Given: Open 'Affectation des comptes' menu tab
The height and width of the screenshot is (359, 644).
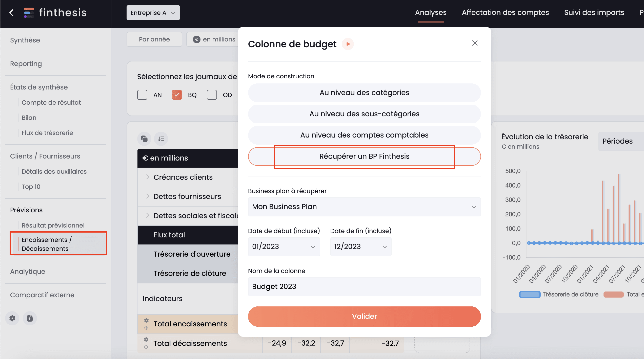Looking at the screenshot, I should pyautogui.click(x=505, y=12).
